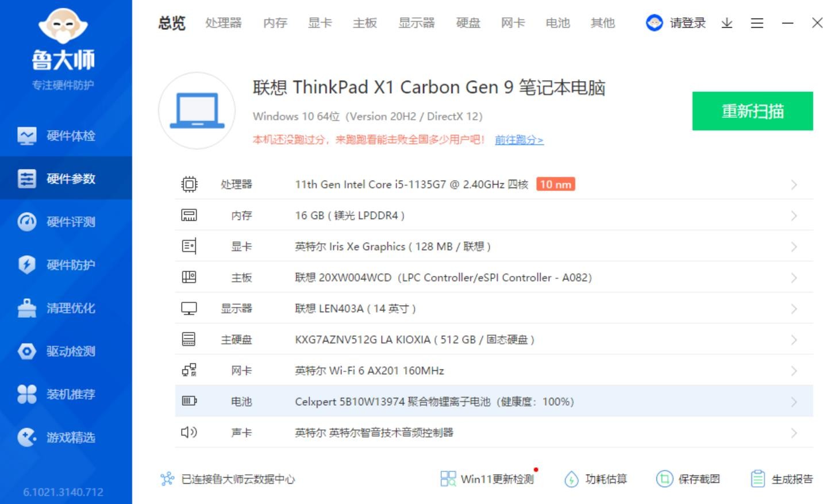Expand the 内存 row chevron
This screenshot has height=504, width=831.
coord(794,216)
